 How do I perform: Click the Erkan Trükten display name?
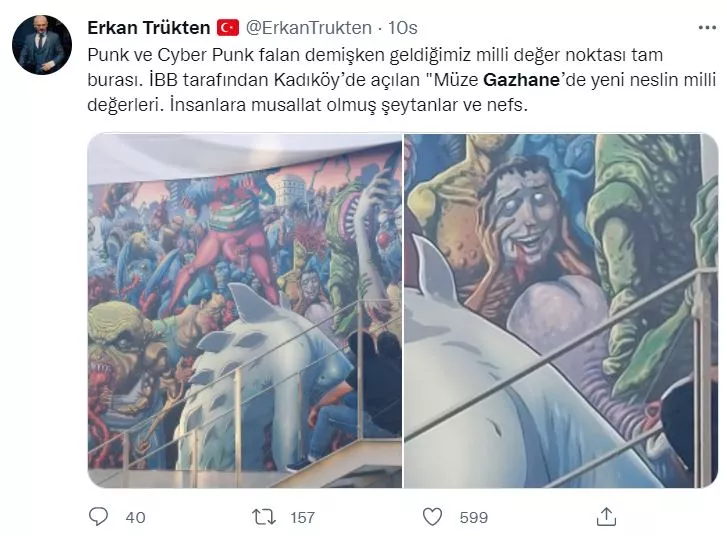(x=148, y=28)
